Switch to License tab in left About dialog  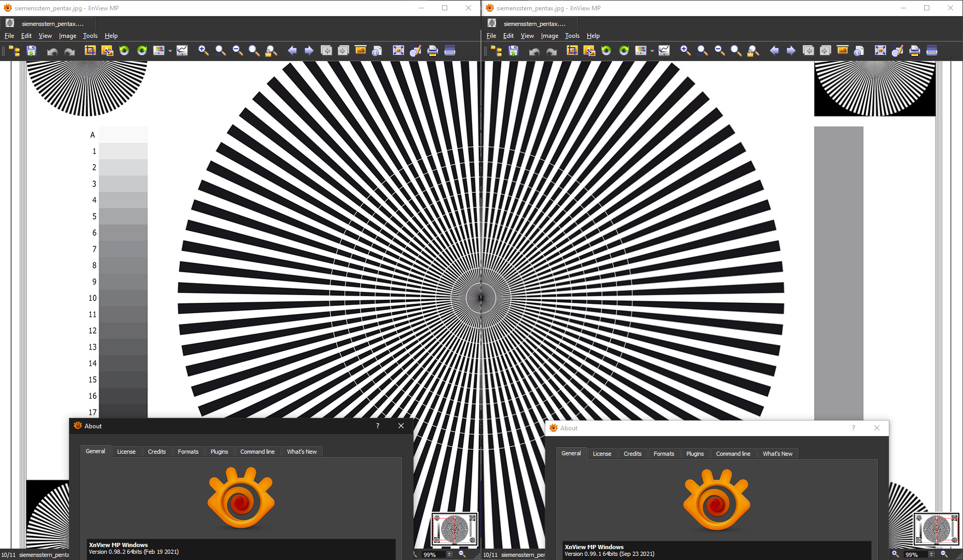(x=126, y=452)
